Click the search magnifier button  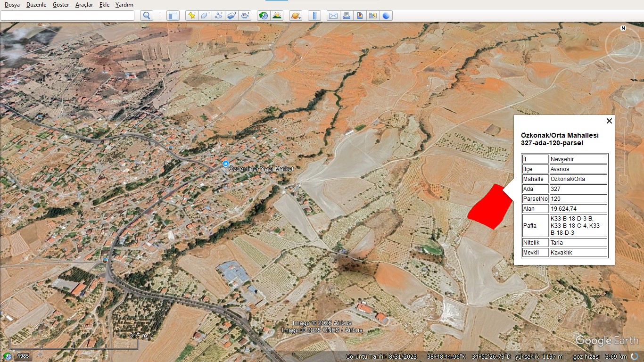click(147, 16)
